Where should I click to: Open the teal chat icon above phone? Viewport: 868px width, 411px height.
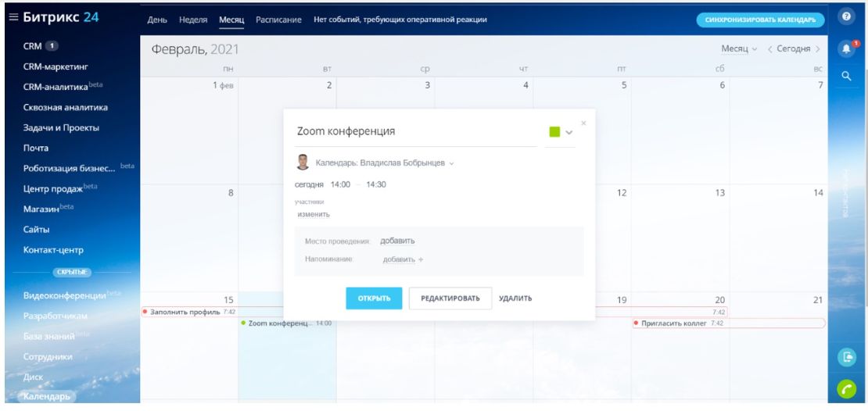pos(847,357)
